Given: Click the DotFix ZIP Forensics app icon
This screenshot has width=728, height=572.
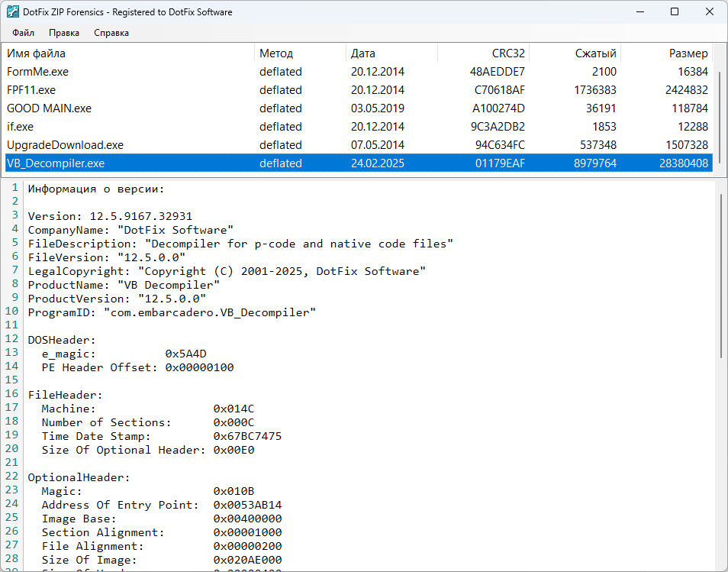Looking at the screenshot, I should tap(12, 11).
